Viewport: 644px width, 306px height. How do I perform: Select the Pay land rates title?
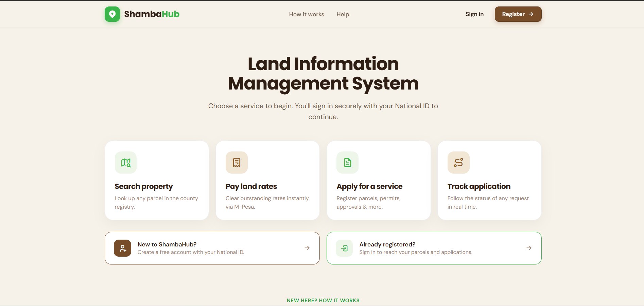[x=251, y=186]
